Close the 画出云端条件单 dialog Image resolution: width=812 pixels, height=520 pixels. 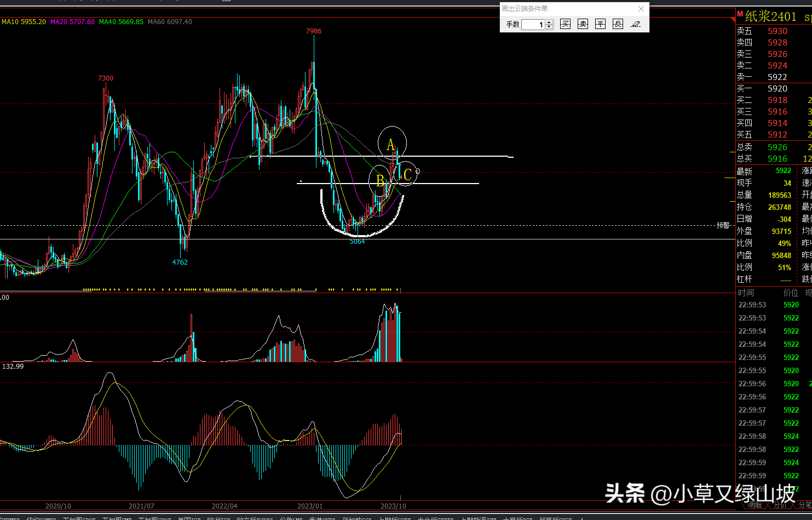click(641, 9)
